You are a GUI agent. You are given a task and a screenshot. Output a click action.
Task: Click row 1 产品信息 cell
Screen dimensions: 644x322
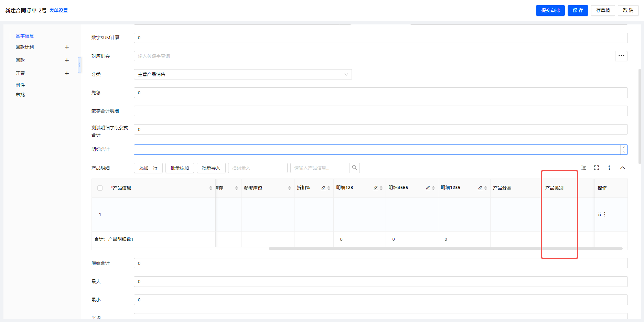tap(162, 214)
